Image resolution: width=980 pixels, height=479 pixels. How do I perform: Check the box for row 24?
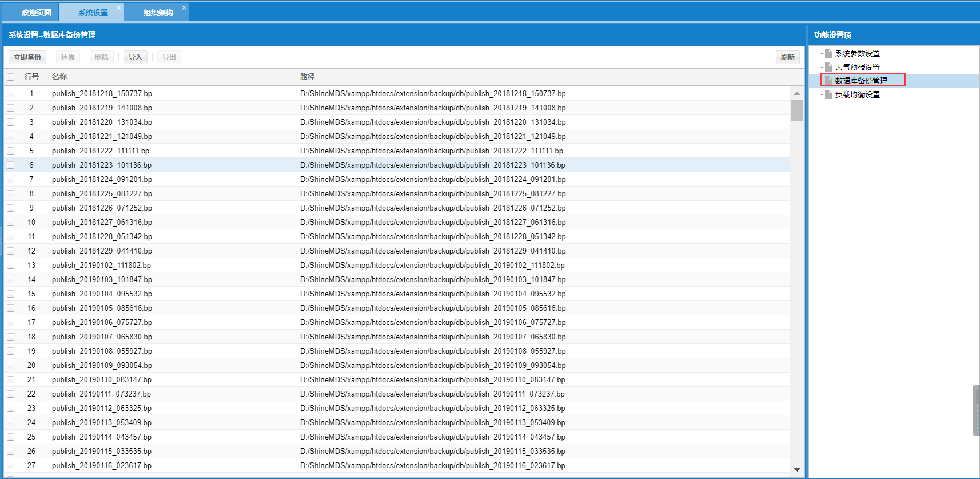[10, 422]
